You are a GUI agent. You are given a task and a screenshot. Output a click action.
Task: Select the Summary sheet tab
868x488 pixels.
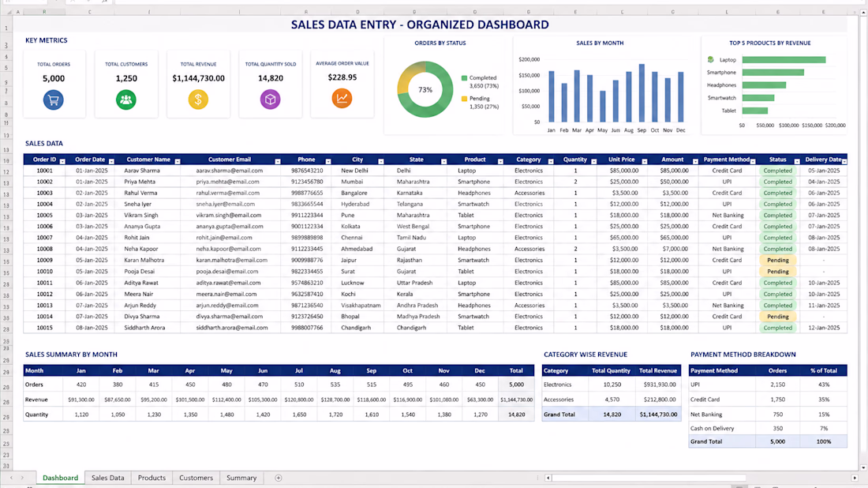[x=241, y=478]
